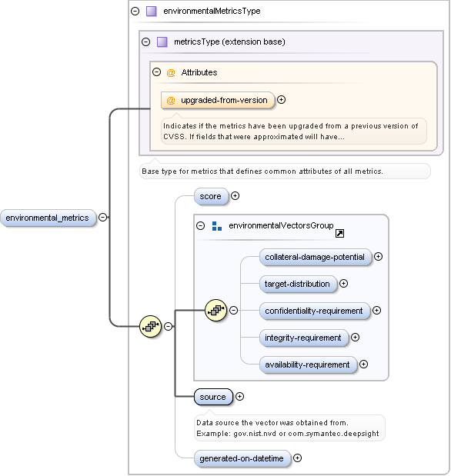Collapse the Attributes section
The height and width of the screenshot is (476, 451).
(x=156, y=72)
